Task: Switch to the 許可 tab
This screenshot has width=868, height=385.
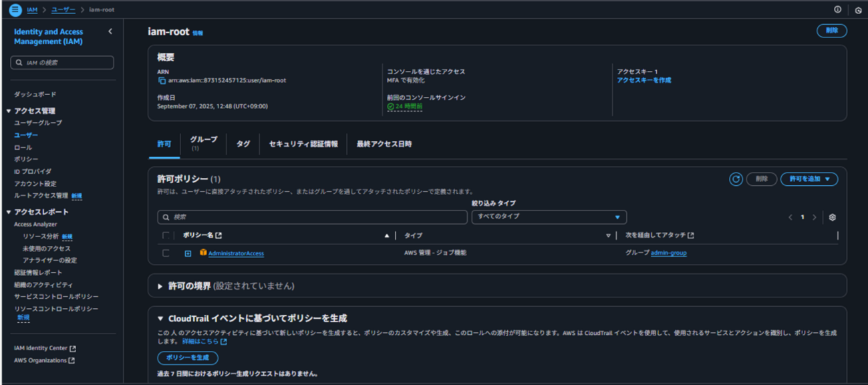Action: pos(164,144)
